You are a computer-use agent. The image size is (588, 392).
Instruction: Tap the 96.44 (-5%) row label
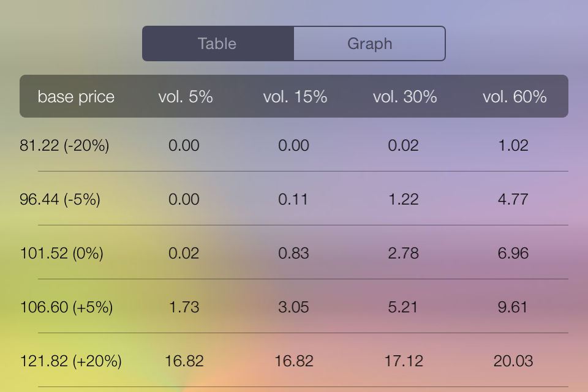(60, 199)
